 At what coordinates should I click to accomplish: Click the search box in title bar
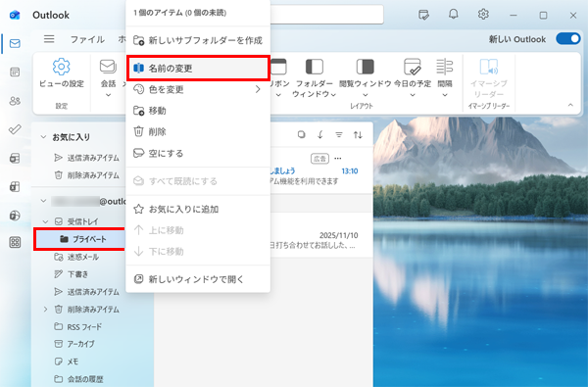coord(326,15)
